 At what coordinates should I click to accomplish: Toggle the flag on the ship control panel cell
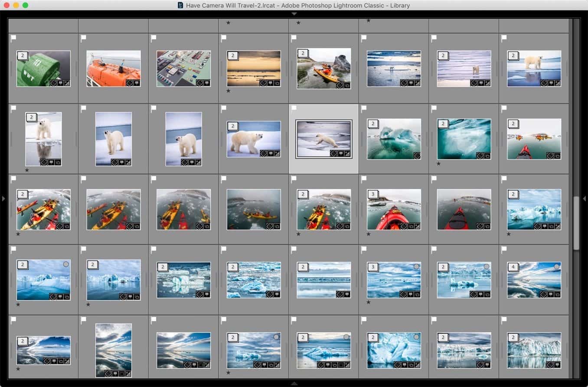[x=154, y=38]
